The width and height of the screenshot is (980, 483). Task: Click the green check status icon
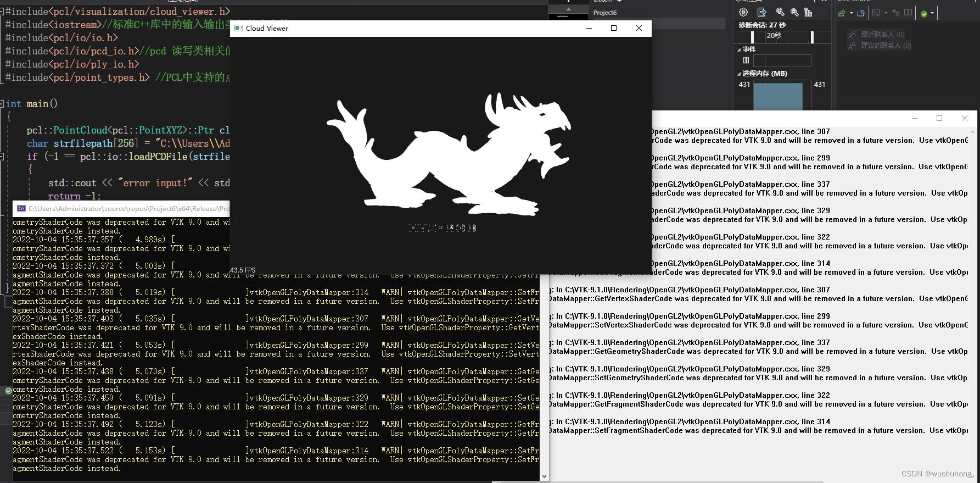click(924, 13)
